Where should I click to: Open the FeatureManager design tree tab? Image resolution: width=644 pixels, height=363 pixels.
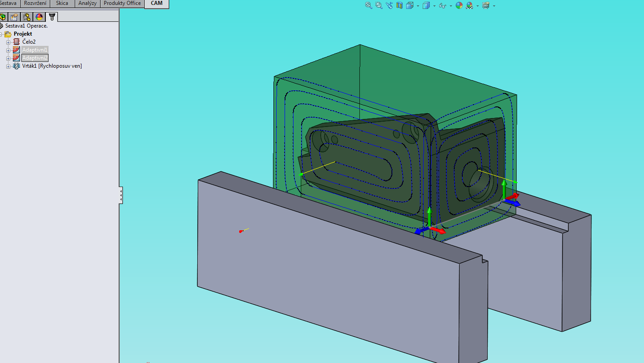click(x=3, y=17)
